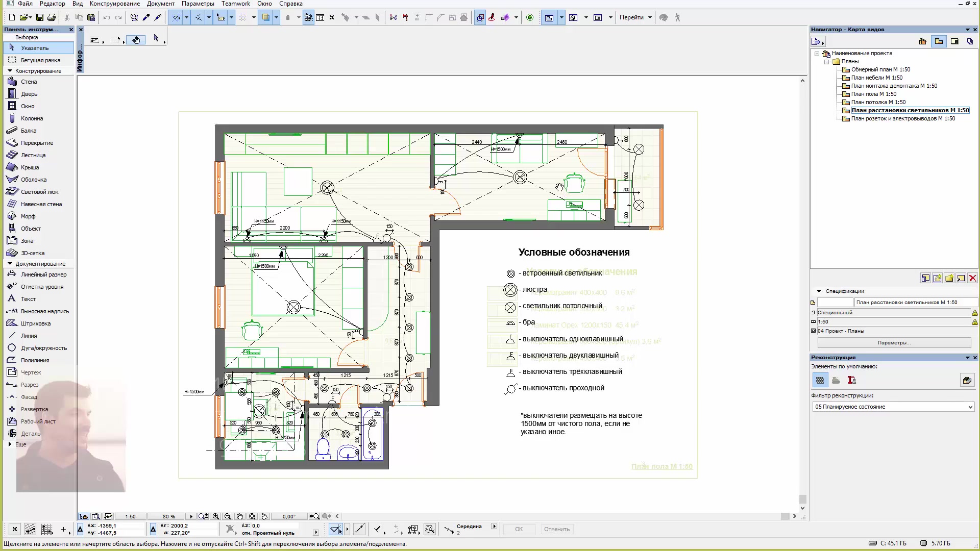Select the Бегущая рамка marquee tool
This screenshot has width=980, height=551.
tap(38, 60)
